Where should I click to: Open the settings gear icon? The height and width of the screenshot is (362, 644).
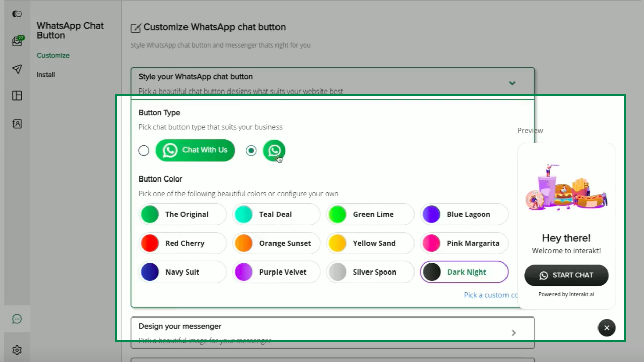[x=17, y=350]
